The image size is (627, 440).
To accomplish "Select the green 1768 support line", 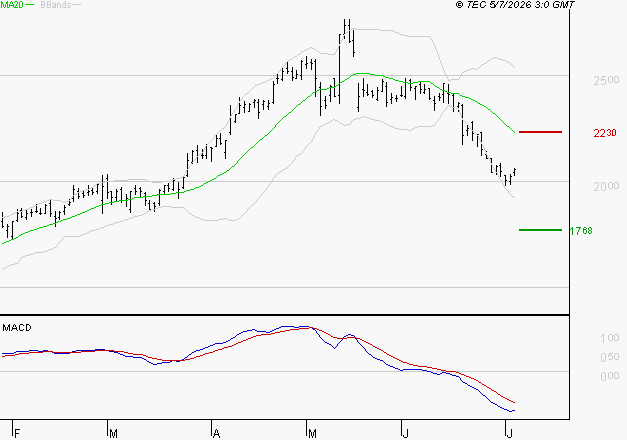I will click(x=540, y=230).
